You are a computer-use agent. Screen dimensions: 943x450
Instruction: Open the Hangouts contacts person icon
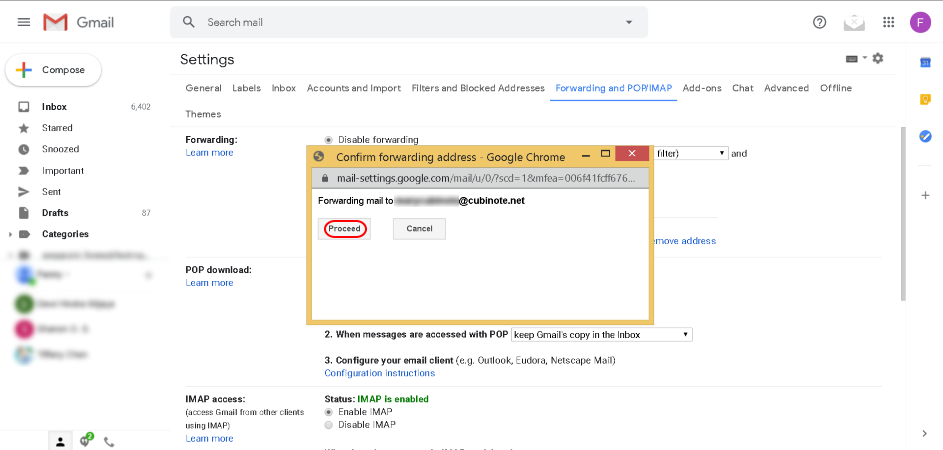60,442
